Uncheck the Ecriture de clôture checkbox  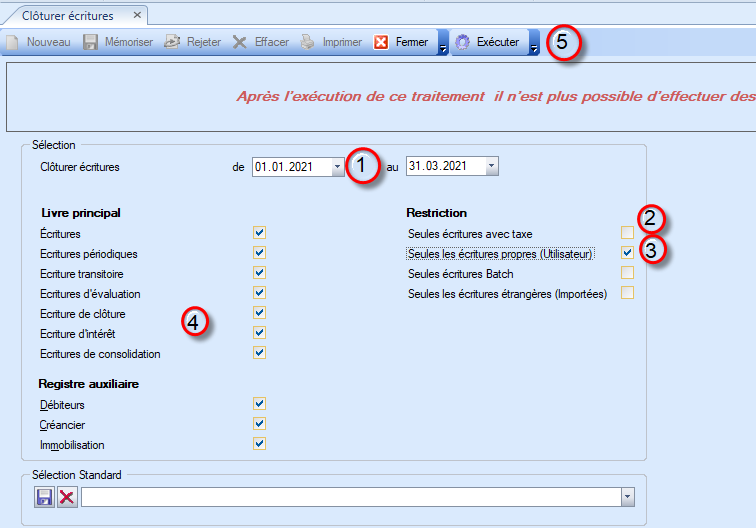259,313
